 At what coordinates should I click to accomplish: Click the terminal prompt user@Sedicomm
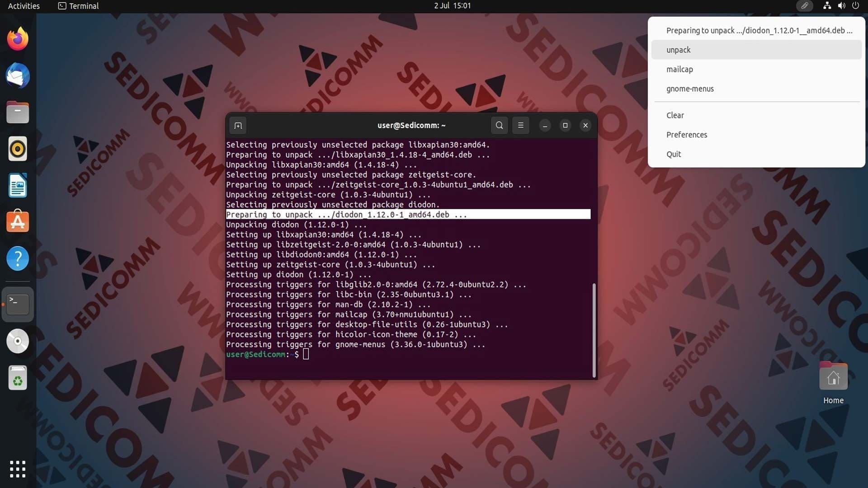coord(255,355)
